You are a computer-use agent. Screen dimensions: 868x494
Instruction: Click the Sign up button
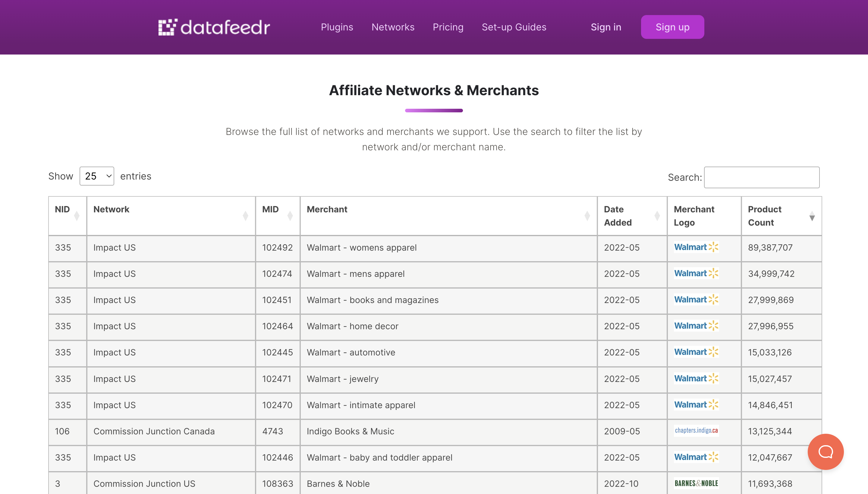pyautogui.click(x=672, y=27)
